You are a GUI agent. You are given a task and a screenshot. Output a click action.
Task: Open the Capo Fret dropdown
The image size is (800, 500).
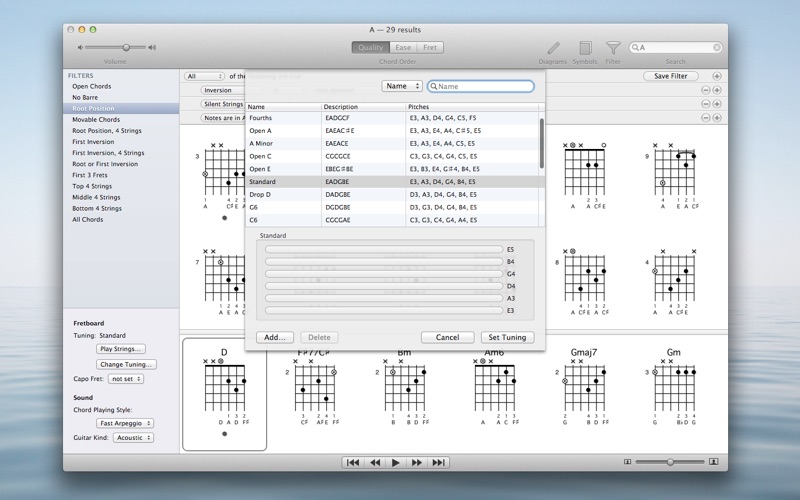[x=126, y=379]
